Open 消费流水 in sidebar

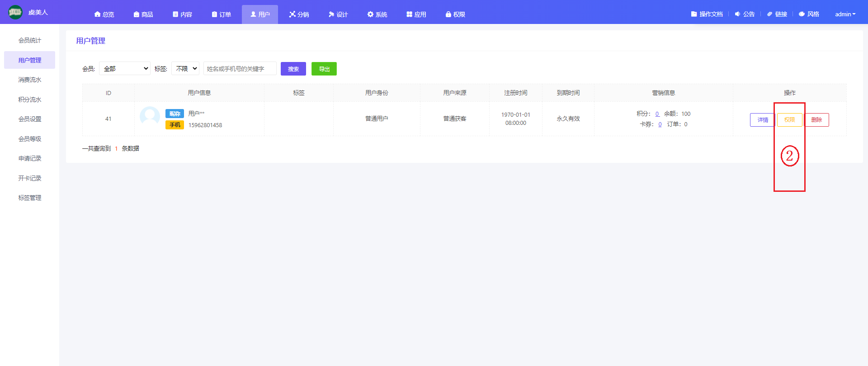[x=29, y=80]
